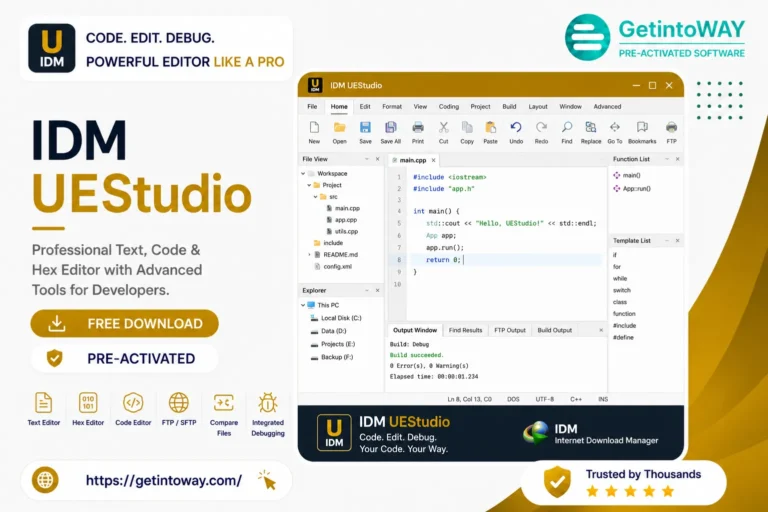Viewport: 768px width, 512px height.
Task: Select config.xml in the file tree
Action: click(x=337, y=267)
